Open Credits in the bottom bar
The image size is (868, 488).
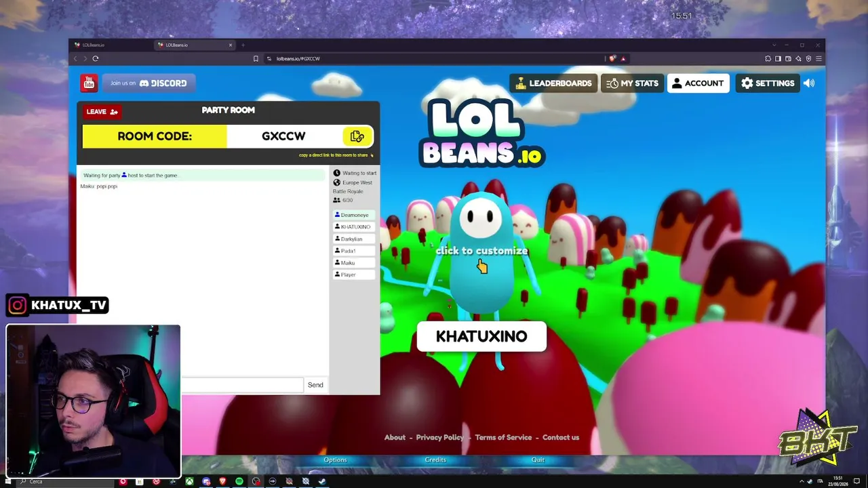click(x=435, y=460)
